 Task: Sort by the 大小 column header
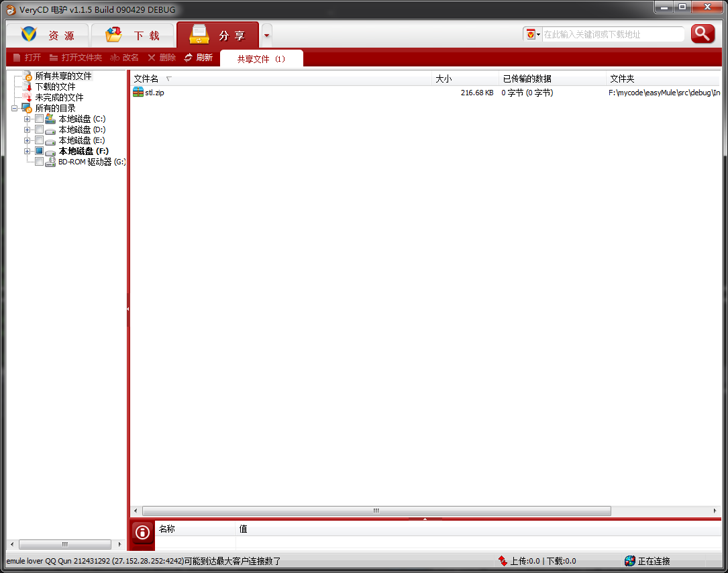[x=465, y=79]
